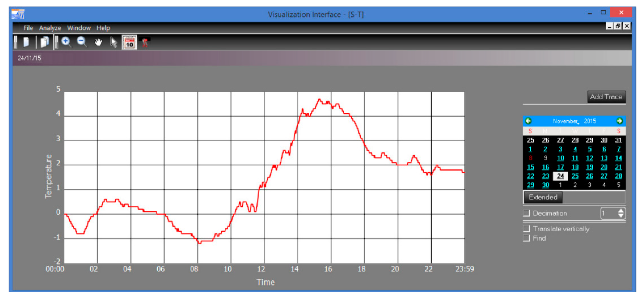
Task: Select the arrow pointer tool
Action: pos(113,42)
